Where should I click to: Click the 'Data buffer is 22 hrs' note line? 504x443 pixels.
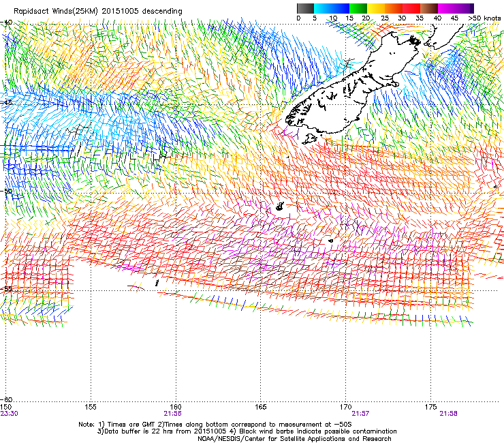(x=247, y=431)
